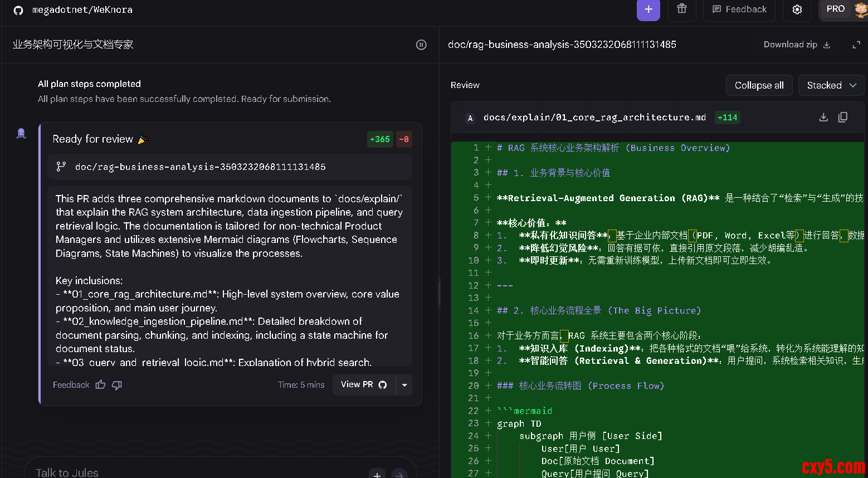868x478 pixels.
Task: Click the View PR button
Action: click(363, 385)
